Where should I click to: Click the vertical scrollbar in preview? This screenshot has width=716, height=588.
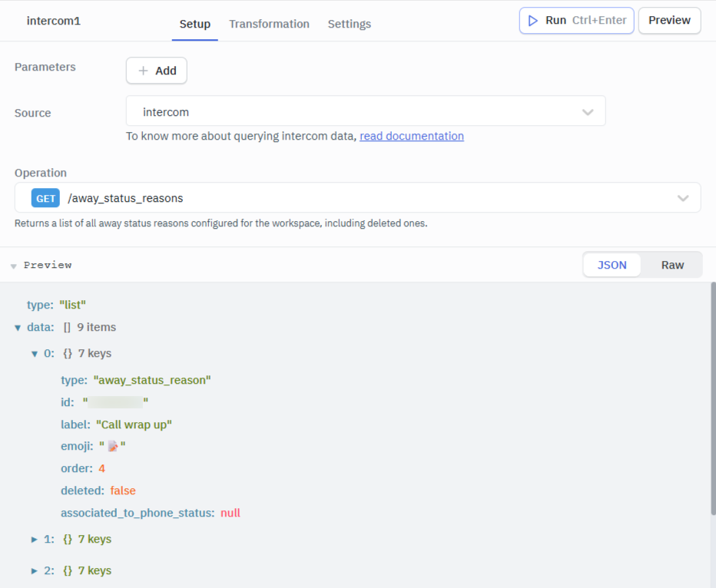pyautogui.click(x=713, y=398)
